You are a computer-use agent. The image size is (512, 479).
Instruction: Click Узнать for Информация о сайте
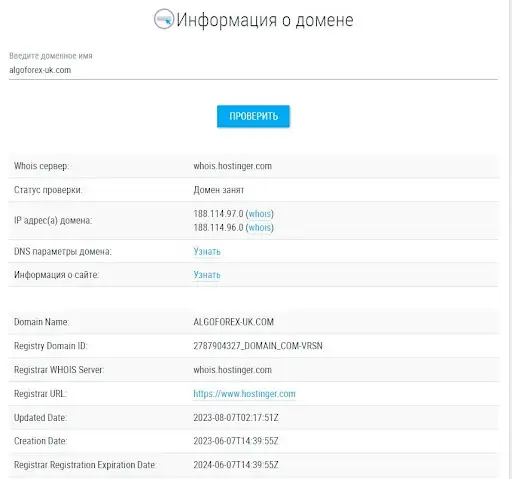pyautogui.click(x=207, y=275)
